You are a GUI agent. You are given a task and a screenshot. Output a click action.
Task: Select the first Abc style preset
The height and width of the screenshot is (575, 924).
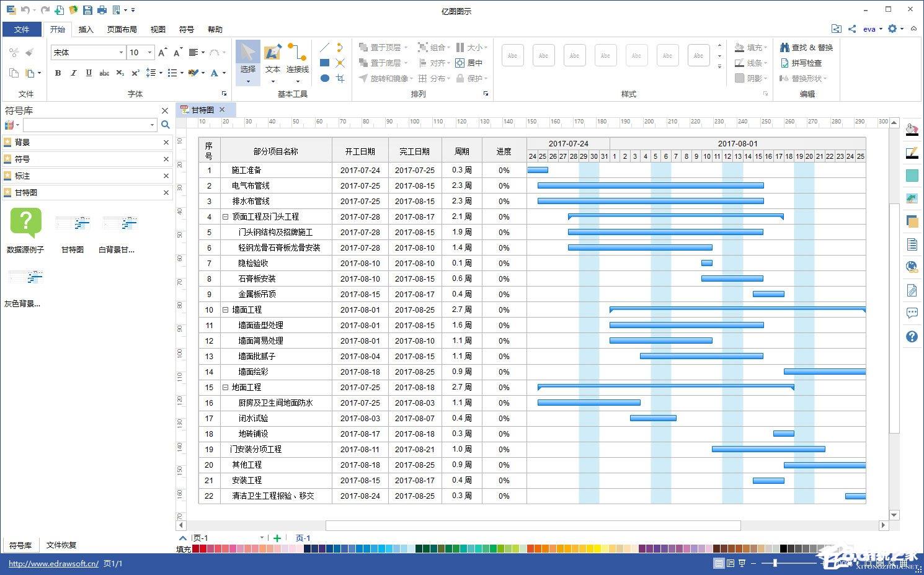click(x=512, y=55)
